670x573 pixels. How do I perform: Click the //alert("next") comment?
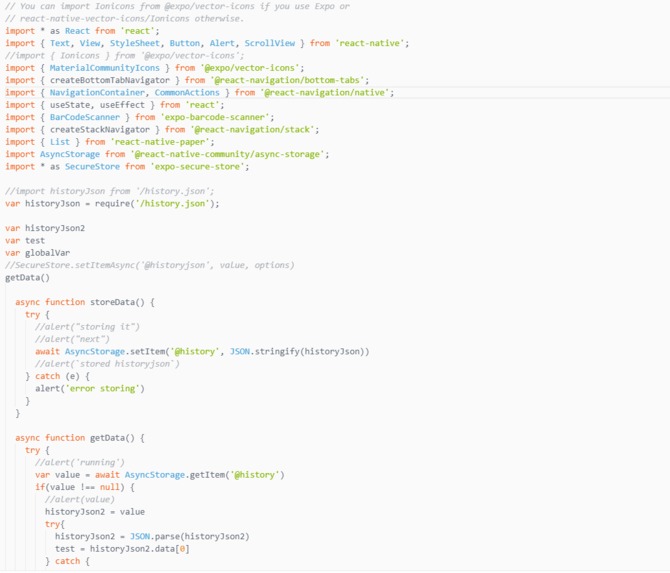tap(72, 339)
